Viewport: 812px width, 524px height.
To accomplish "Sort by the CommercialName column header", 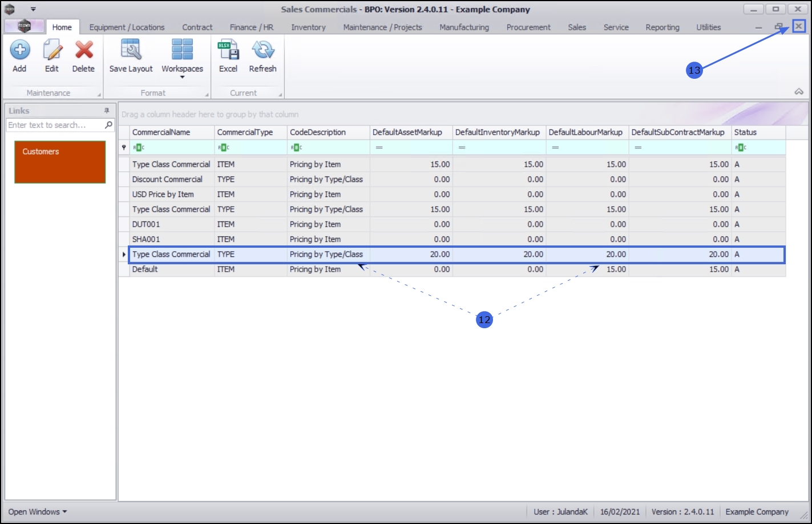I will [171, 132].
